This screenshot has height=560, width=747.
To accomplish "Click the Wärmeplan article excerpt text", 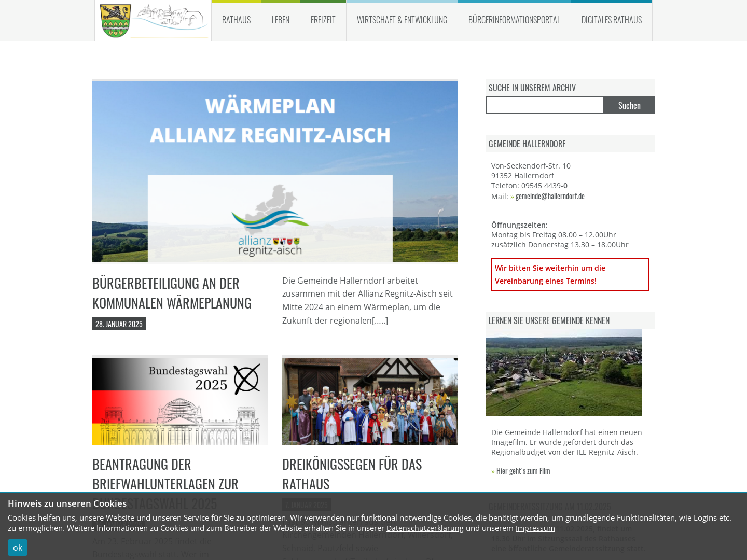I will pos(368,300).
